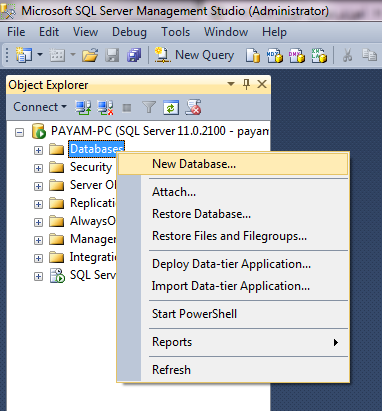Image resolution: width=382 pixels, height=411 pixels.
Task: Select the Security tree item
Action: click(91, 167)
